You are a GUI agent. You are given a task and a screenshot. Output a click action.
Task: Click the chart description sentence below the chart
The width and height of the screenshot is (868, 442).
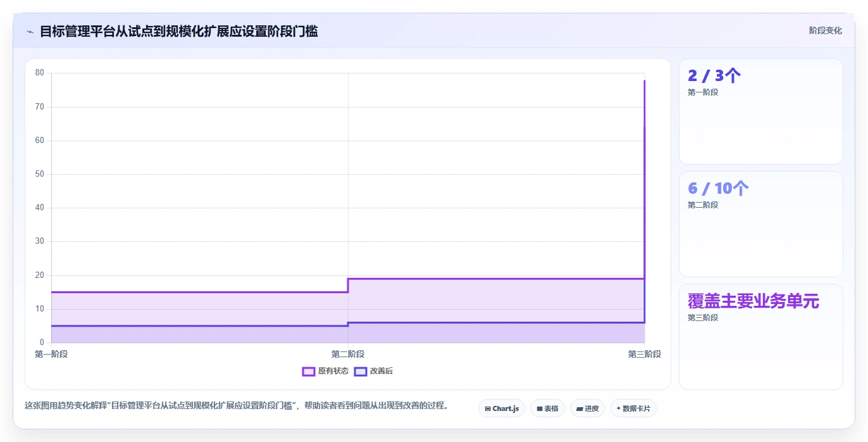point(236,406)
